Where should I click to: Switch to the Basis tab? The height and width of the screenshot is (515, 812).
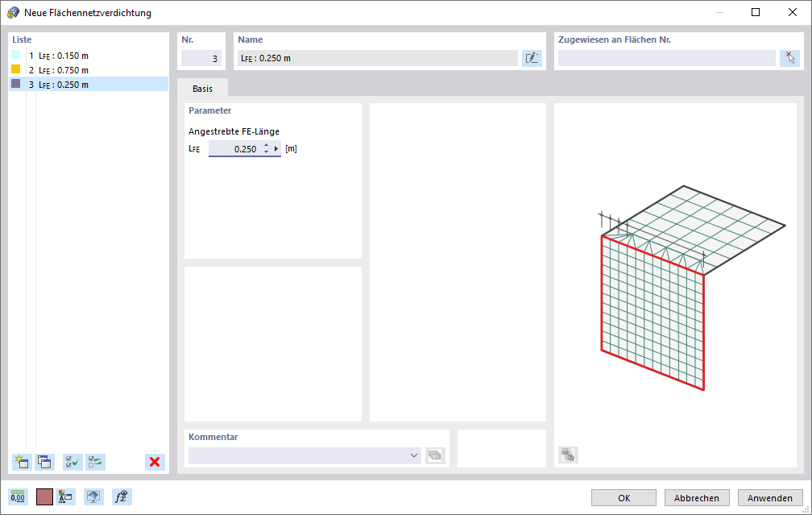point(202,89)
